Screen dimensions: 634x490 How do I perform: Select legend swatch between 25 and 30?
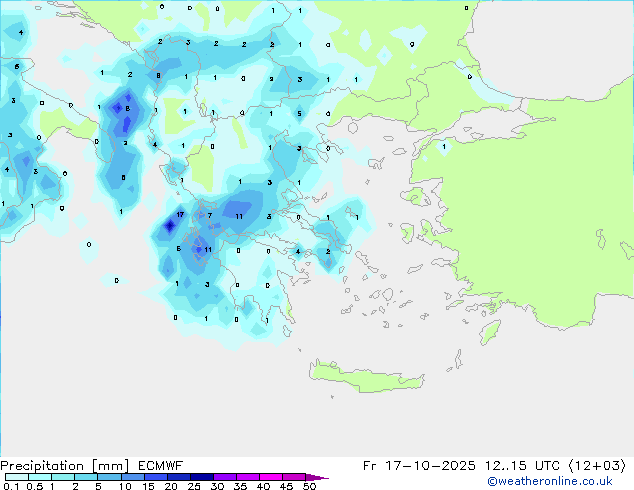[x=201, y=477]
